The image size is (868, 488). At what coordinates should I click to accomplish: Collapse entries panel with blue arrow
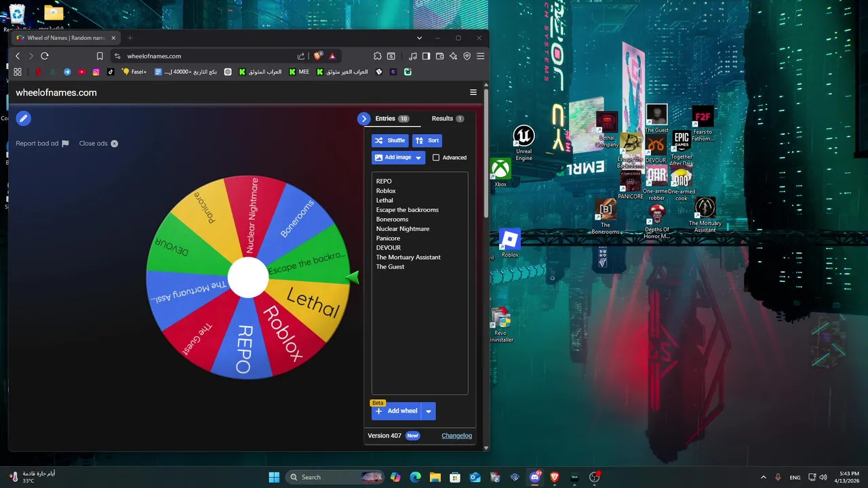click(x=364, y=119)
